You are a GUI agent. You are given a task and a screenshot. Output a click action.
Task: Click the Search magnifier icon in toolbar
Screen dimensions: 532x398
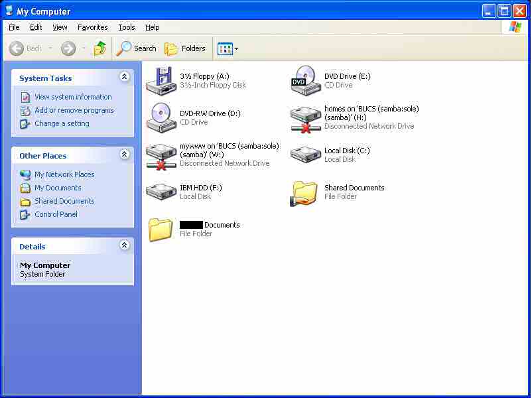pyautogui.click(x=124, y=48)
